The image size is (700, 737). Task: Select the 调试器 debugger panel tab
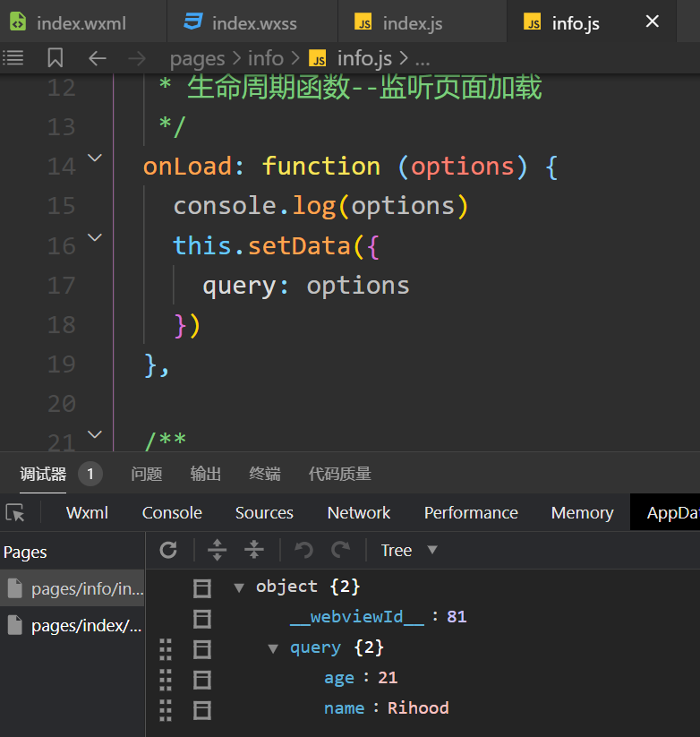(43, 474)
